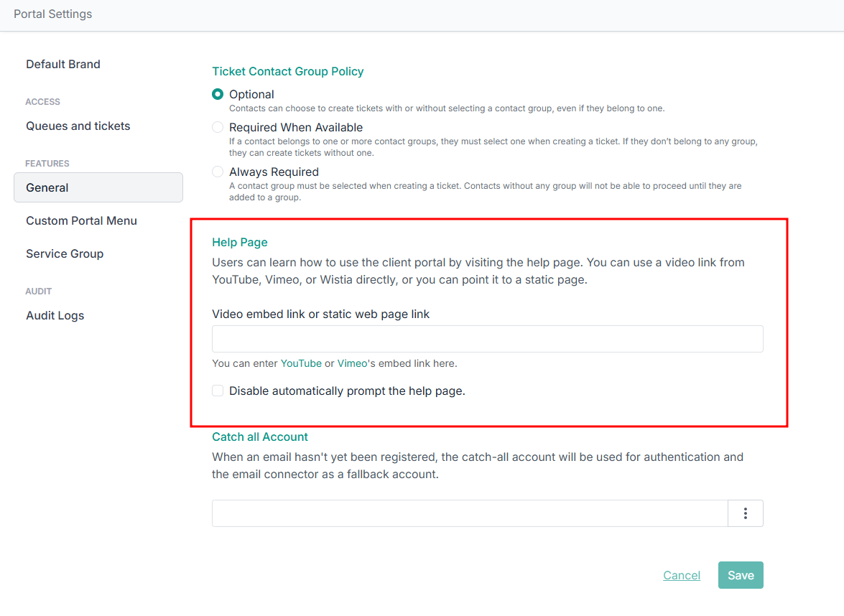Viewport: 844px width, 616px height.
Task: Tick Disable automatically prompt the help page
Action: (x=218, y=391)
